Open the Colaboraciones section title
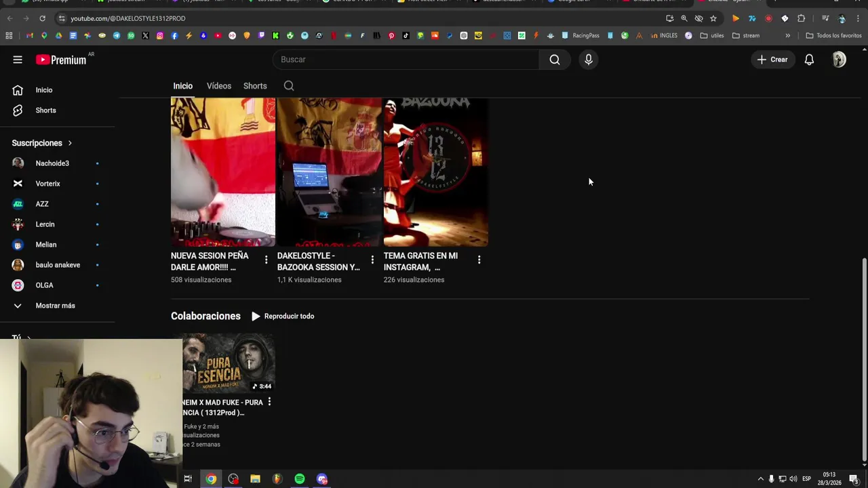 (x=205, y=316)
